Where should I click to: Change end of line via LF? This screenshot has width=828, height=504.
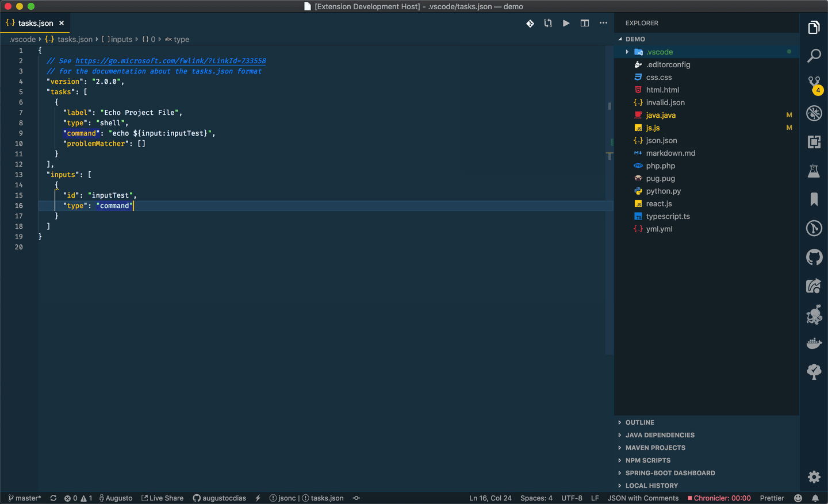tap(595, 498)
